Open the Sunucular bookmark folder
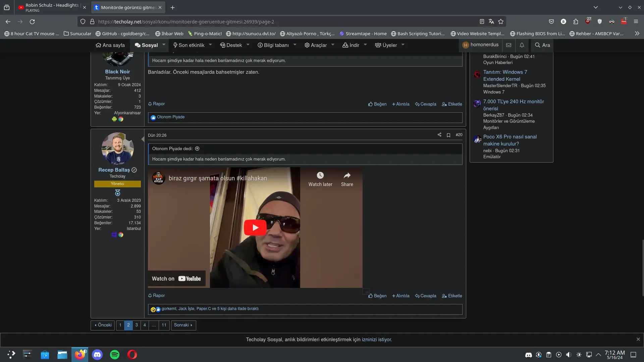The width and height of the screenshot is (644, 362). (77, 34)
